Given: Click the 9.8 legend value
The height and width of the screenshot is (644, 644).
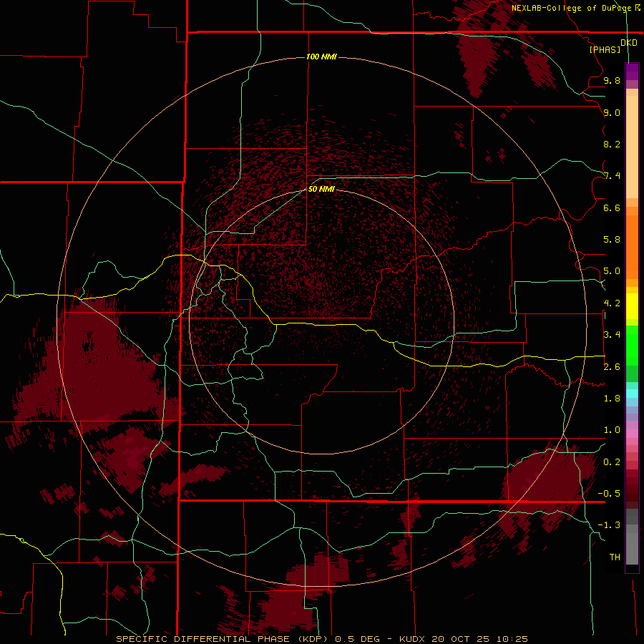Looking at the screenshot, I should pyautogui.click(x=612, y=80).
